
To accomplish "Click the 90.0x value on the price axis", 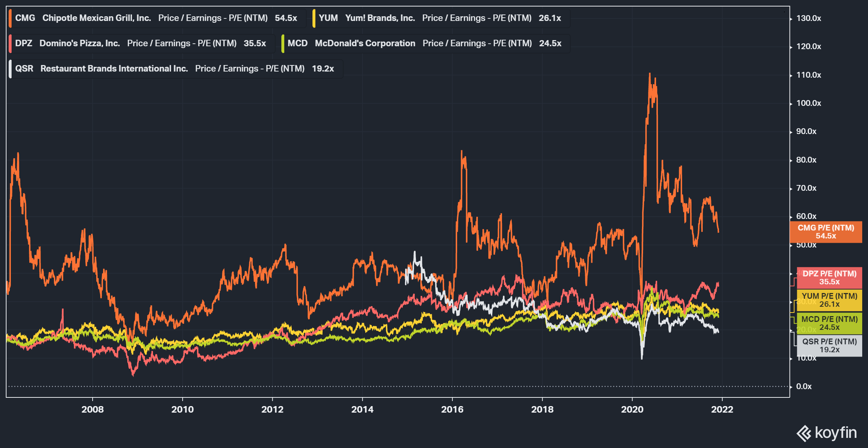I will coord(807,132).
